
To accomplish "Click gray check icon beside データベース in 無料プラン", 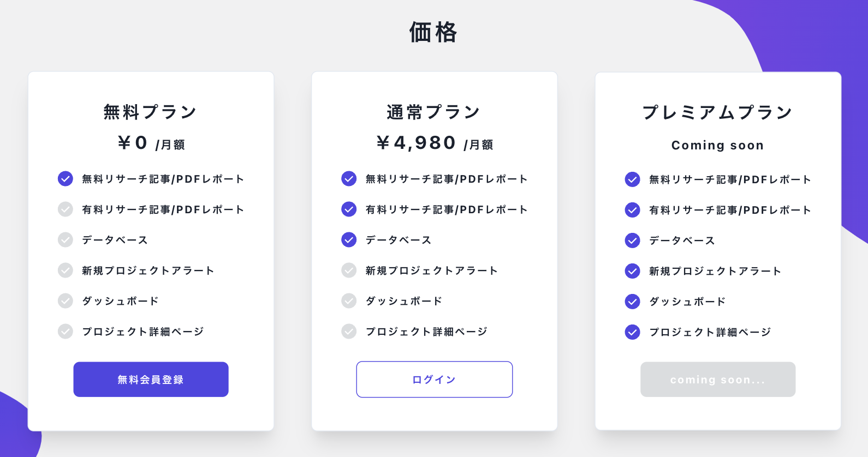I will pyautogui.click(x=66, y=240).
